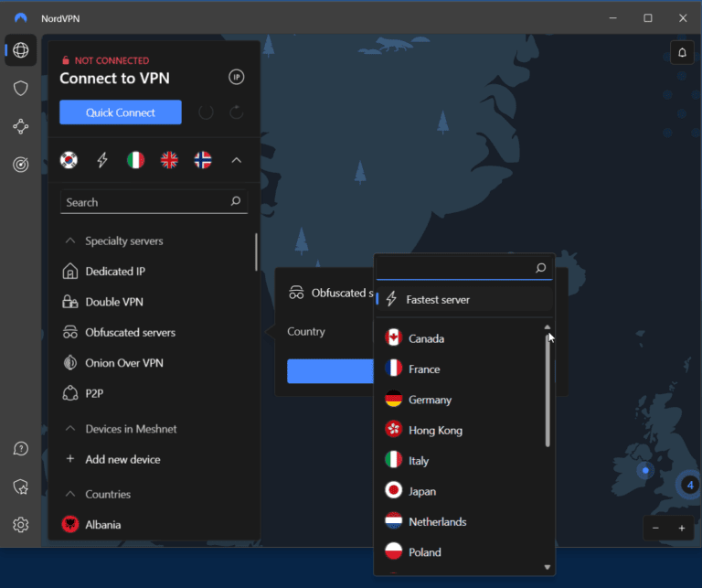Click the Ireland server dot on map

click(x=645, y=470)
